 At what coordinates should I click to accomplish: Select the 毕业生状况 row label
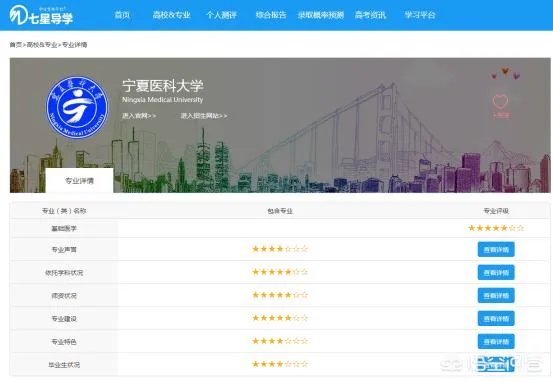(64, 365)
